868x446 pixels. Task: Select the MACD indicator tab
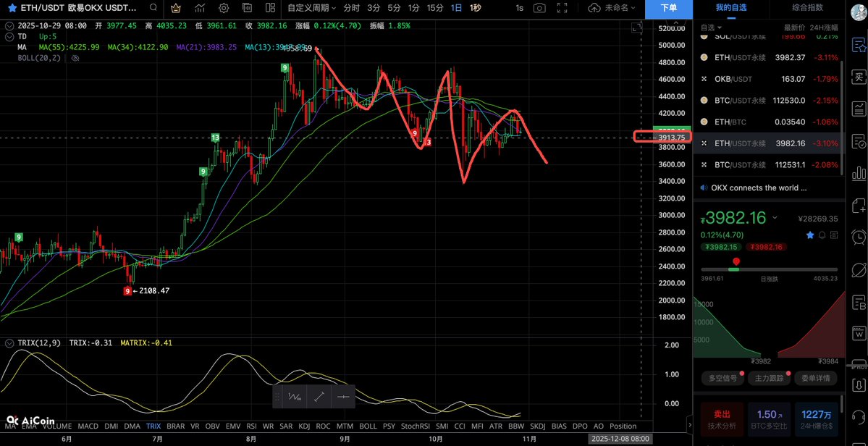[88, 426]
